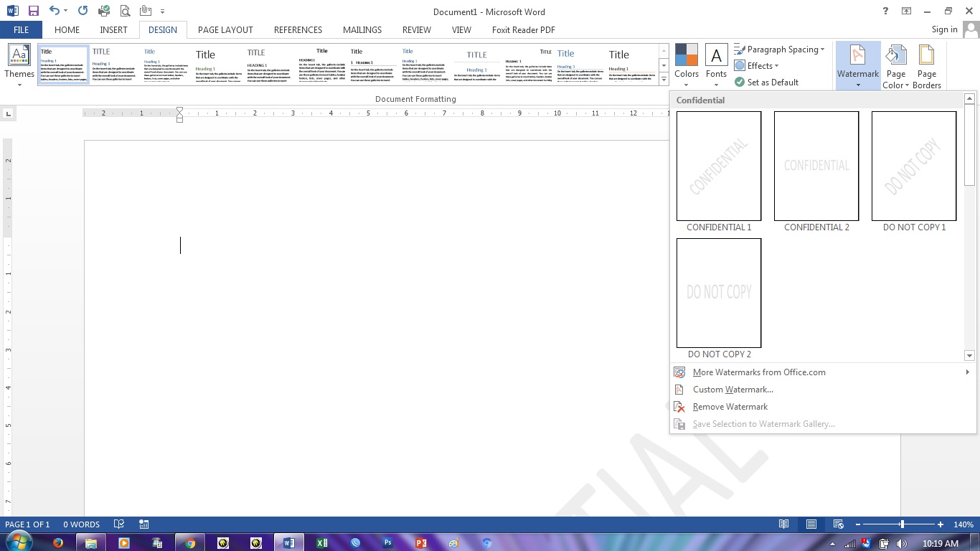
Task: Open the FILE menu
Action: click(21, 29)
